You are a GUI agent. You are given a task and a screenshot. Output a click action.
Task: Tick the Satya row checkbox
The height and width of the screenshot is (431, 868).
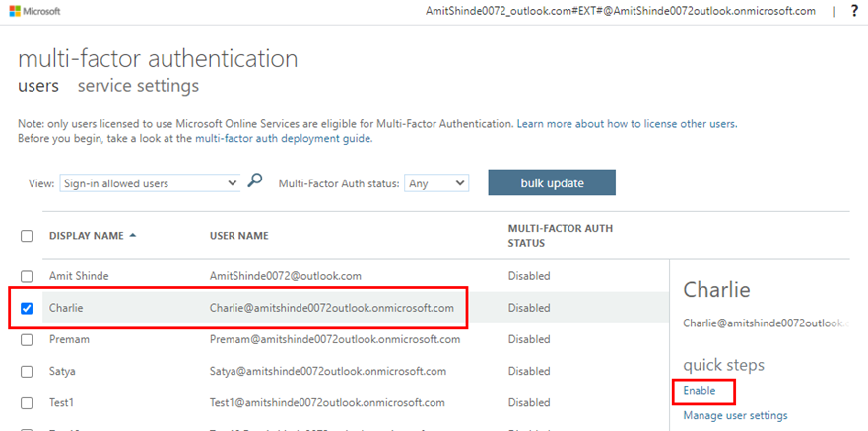27,371
